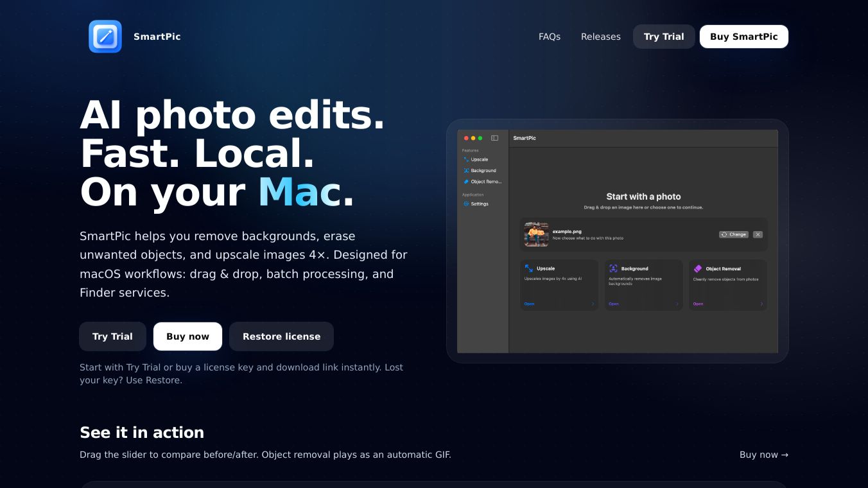Viewport: 868px width, 488px height.
Task: Click the Change button for example.png
Action: (x=734, y=234)
